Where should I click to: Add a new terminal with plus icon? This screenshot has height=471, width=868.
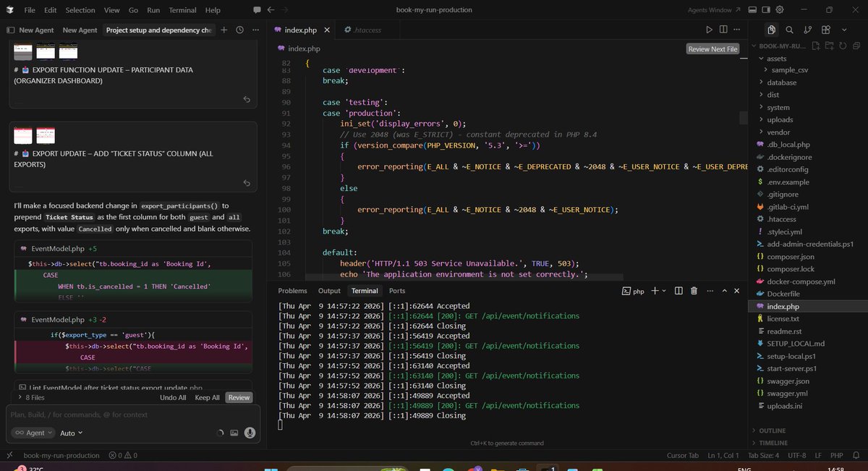tap(655, 291)
